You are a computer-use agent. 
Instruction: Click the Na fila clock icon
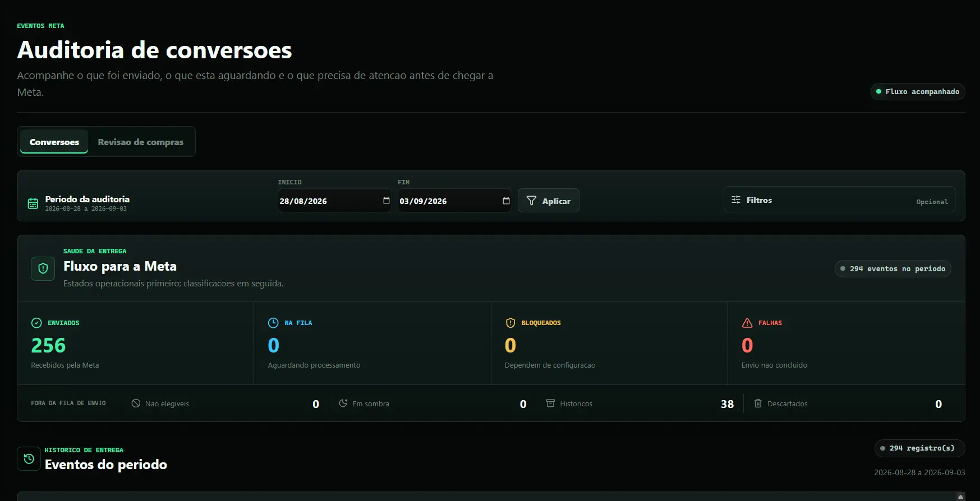click(273, 323)
